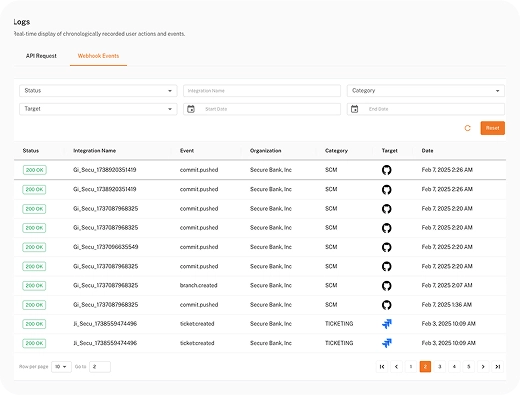This screenshot has height=395, width=520.
Task: Click the current page 2 button
Action: (425, 367)
